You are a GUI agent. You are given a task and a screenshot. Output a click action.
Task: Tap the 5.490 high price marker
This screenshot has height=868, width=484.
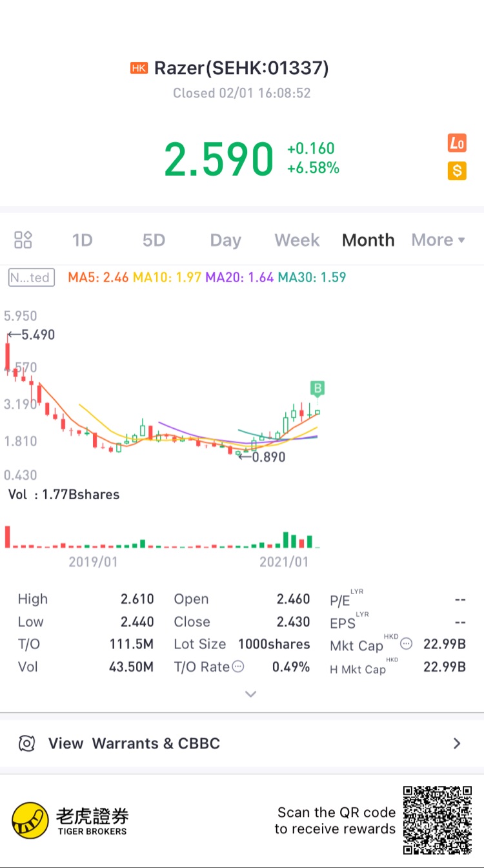click(x=31, y=335)
